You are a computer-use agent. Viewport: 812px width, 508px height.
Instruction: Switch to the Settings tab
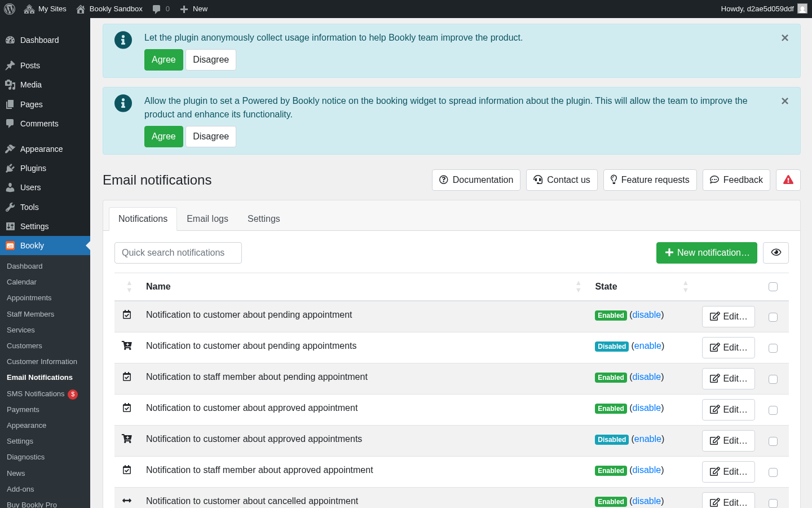(264, 219)
